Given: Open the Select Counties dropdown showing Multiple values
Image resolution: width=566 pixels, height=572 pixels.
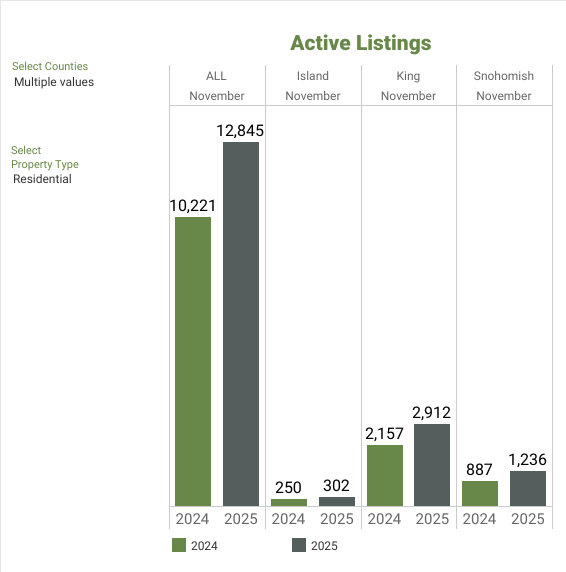Looking at the screenshot, I should click(x=54, y=82).
